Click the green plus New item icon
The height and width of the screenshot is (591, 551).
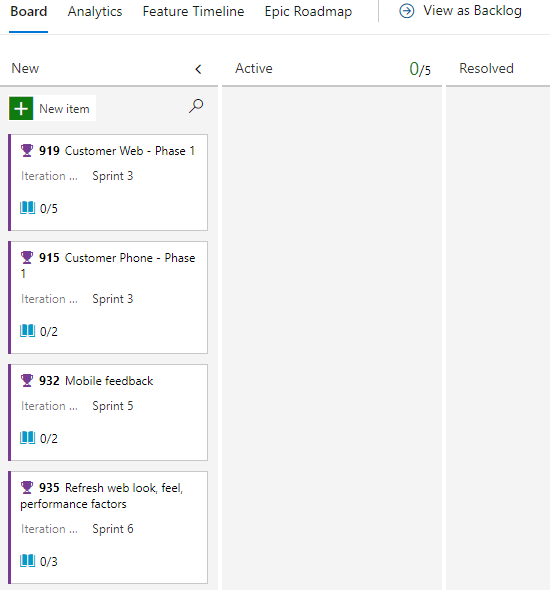[21, 109]
